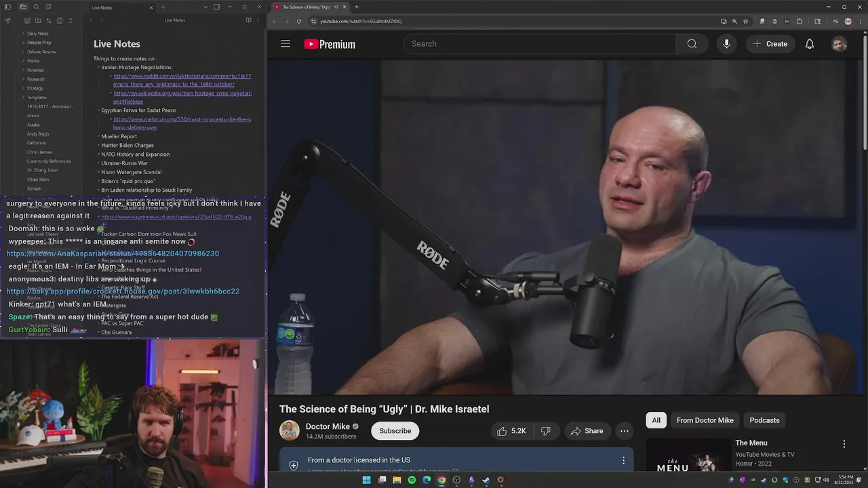868x488 pixels.
Task: Open the YouTube Create button
Action: (770, 44)
